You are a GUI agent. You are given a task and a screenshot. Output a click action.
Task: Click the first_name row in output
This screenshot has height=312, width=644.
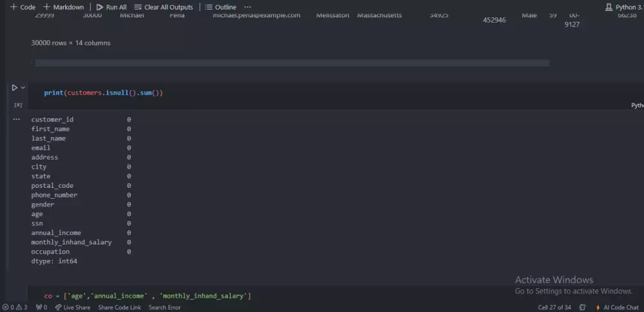coord(81,129)
